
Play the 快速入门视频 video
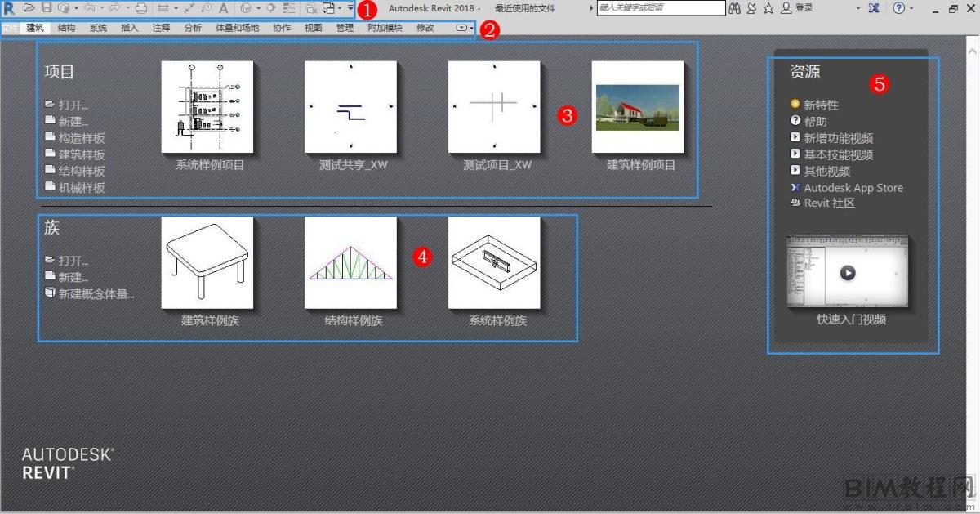(848, 272)
